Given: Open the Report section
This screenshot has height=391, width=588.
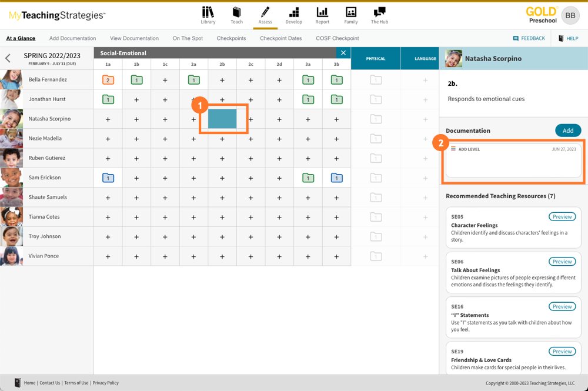Looking at the screenshot, I should tap(322, 15).
